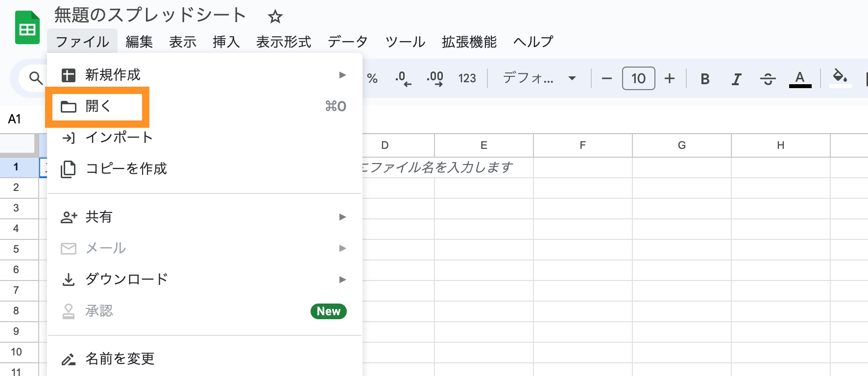Viewport: 868px width, 376px height.
Task: Click the Google Sheets home logo
Action: (27, 28)
